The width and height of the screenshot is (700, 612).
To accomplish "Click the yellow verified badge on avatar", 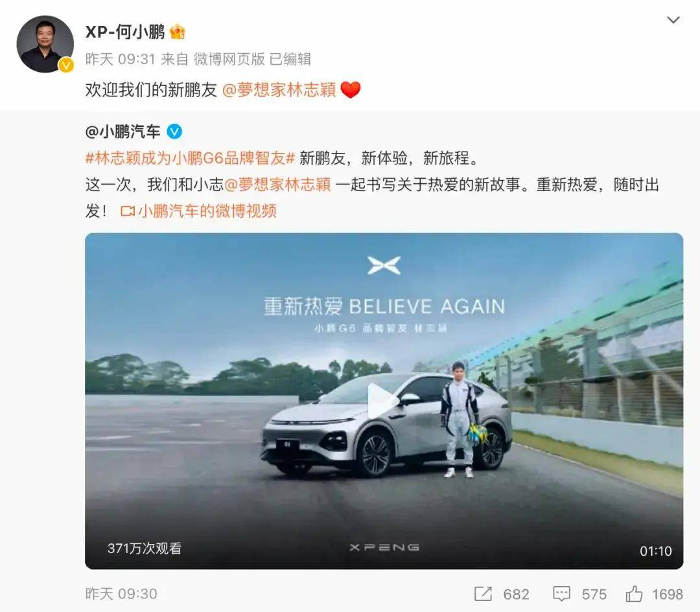I will point(66,65).
